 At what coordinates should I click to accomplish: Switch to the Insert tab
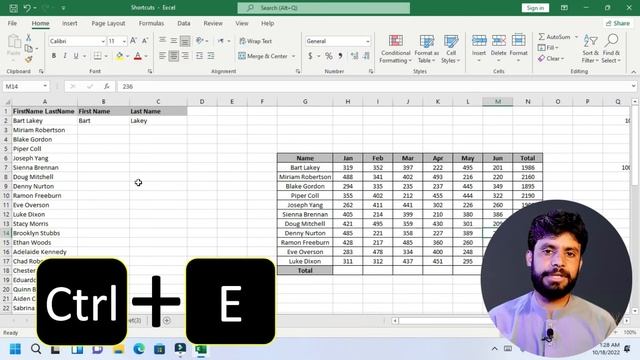point(69,23)
